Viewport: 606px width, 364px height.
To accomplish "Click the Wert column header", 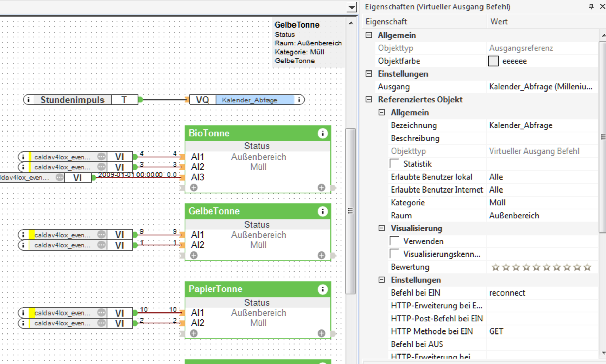I will (x=543, y=22).
